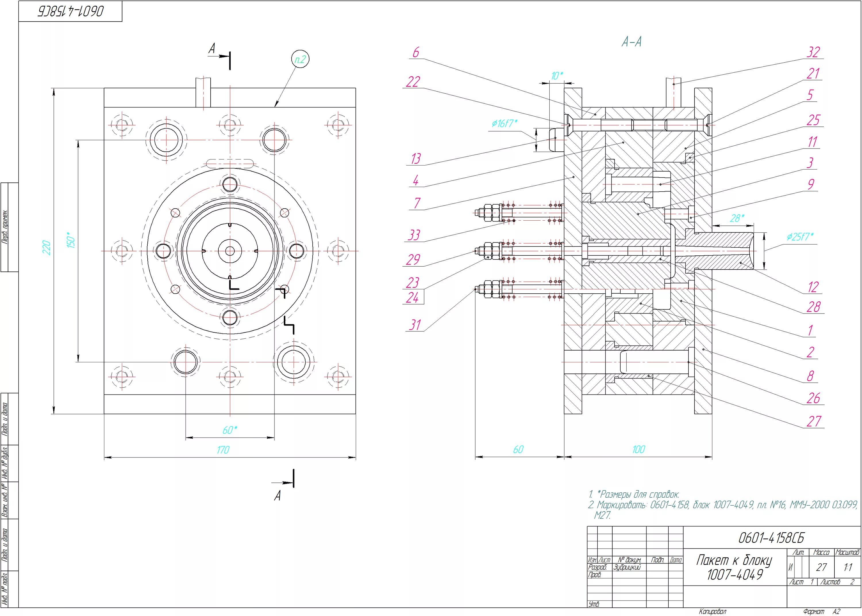This screenshot has width=862, height=616.
Task: Select the 170 width dimension text
Action: click(223, 450)
